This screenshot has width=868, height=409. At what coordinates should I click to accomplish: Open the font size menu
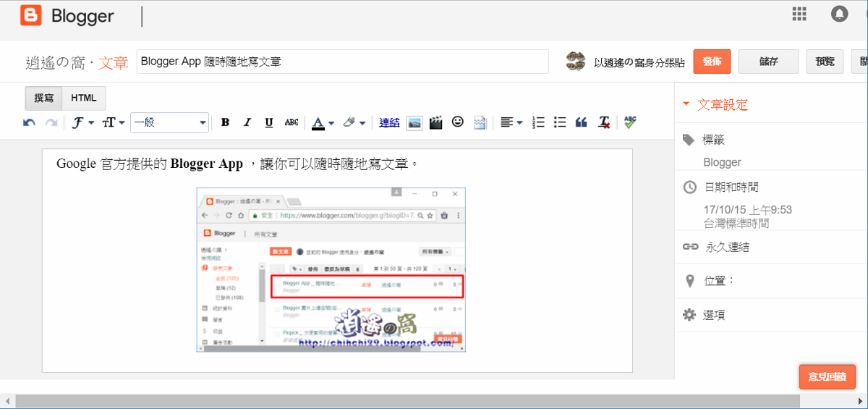(113, 123)
